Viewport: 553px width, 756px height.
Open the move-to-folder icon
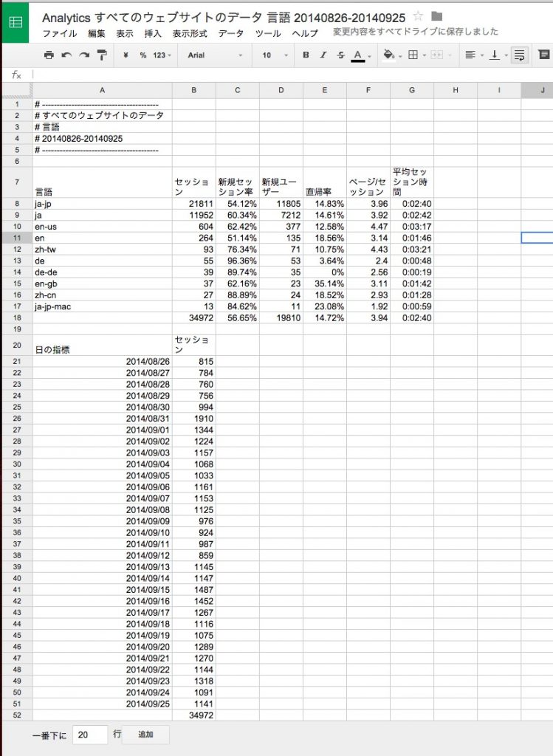[x=437, y=16]
